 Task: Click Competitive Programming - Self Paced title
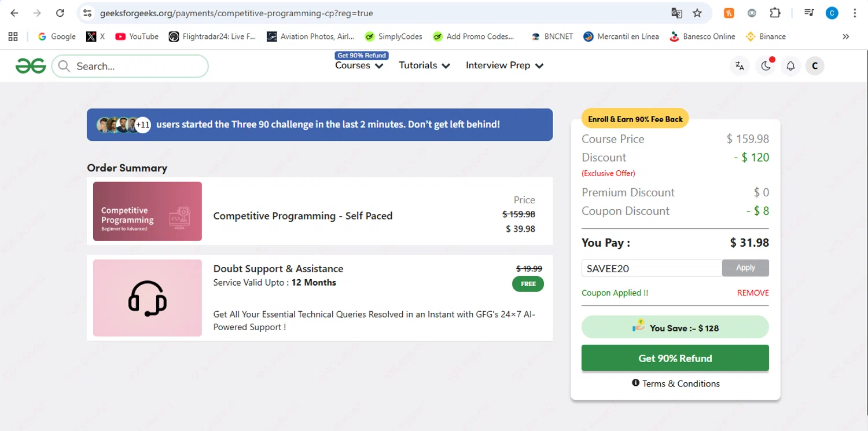(303, 216)
